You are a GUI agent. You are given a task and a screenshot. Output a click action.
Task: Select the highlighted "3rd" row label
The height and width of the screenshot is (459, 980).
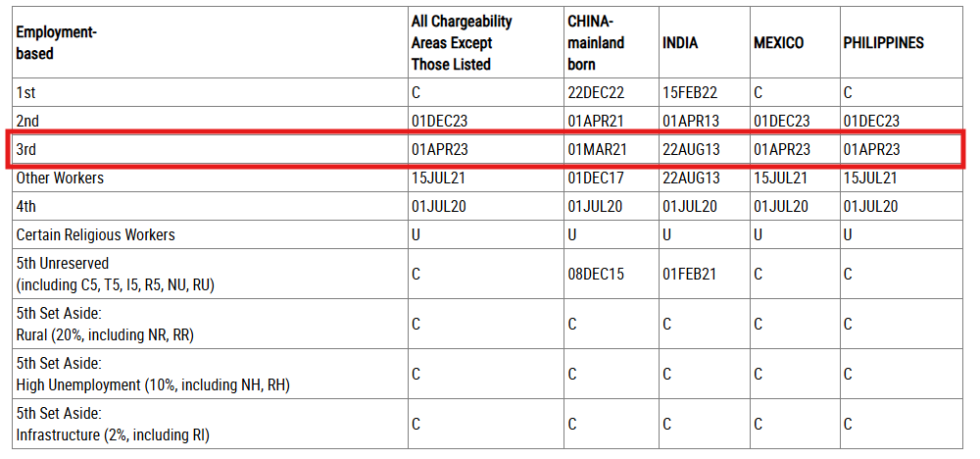[x=26, y=150]
